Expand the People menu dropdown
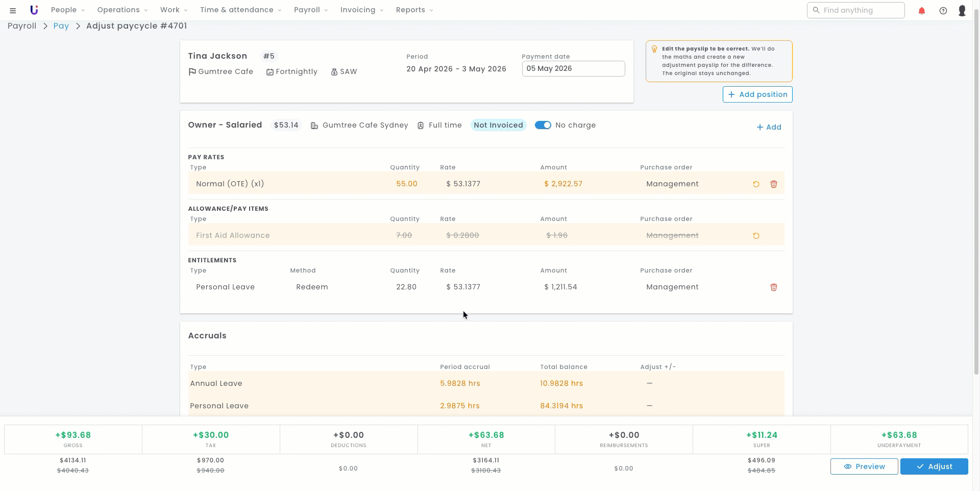The image size is (980, 491). pos(68,10)
